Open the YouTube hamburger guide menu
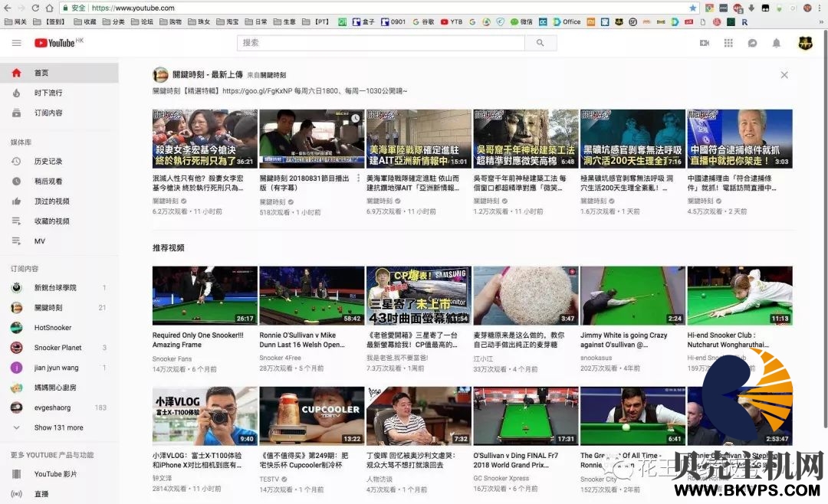828x504 pixels. point(16,43)
